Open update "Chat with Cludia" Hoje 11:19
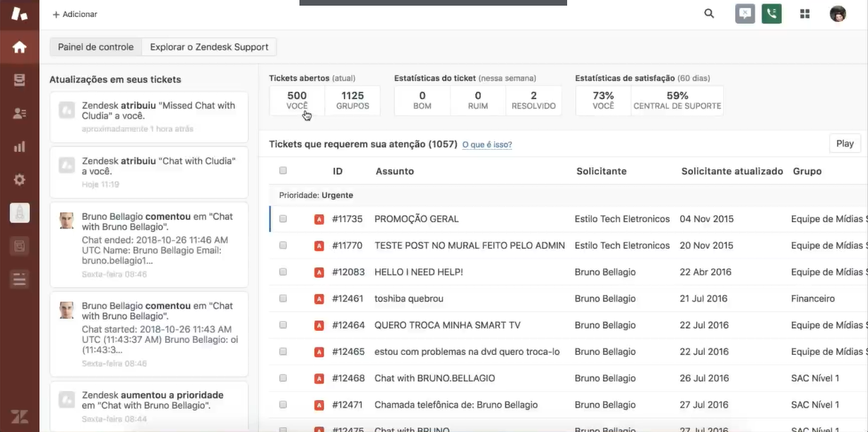This screenshot has height=432, width=868. (149, 173)
